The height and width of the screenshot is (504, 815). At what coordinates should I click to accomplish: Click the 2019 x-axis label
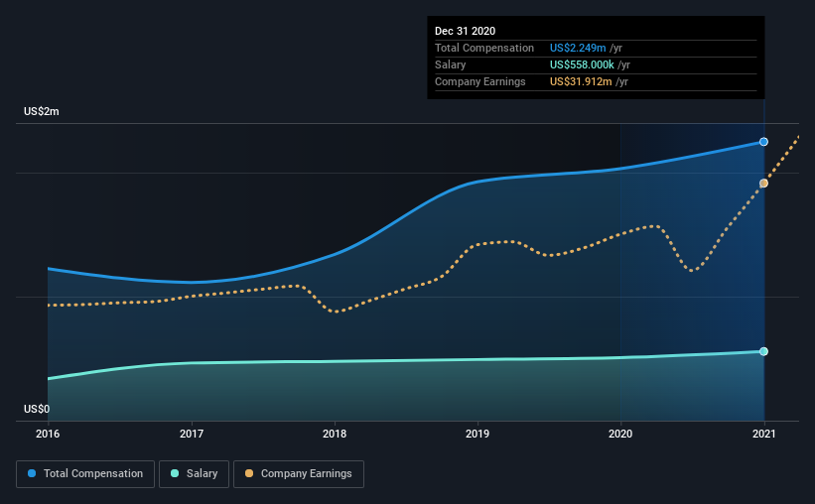click(477, 434)
